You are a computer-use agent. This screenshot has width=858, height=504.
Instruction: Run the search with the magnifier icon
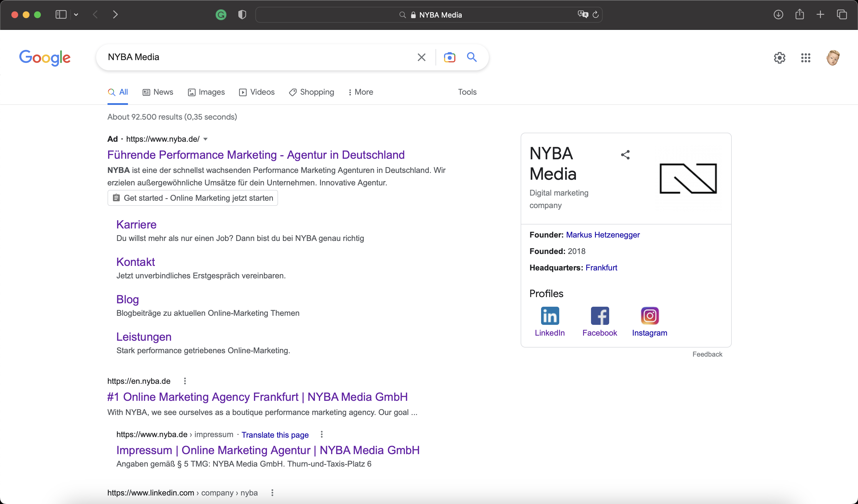coord(472,57)
